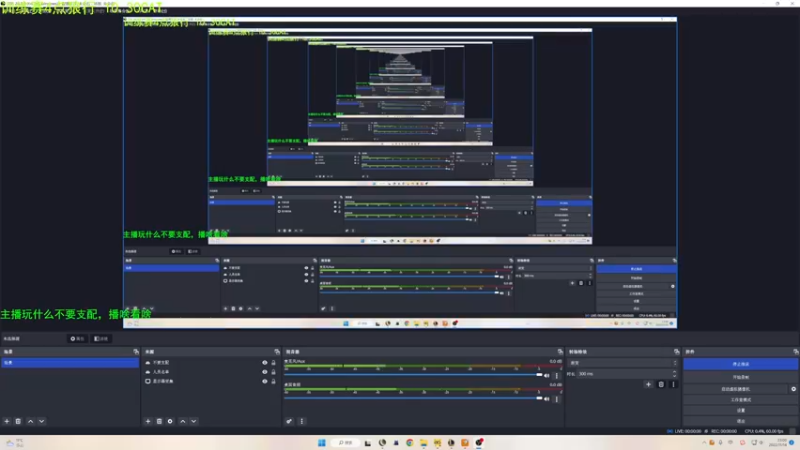Toggle visibility of 人员名单 source

click(x=264, y=372)
